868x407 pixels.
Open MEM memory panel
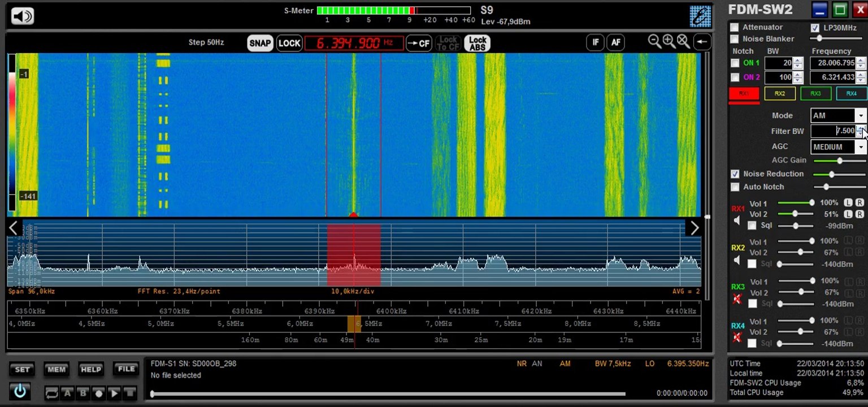tap(57, 370)
